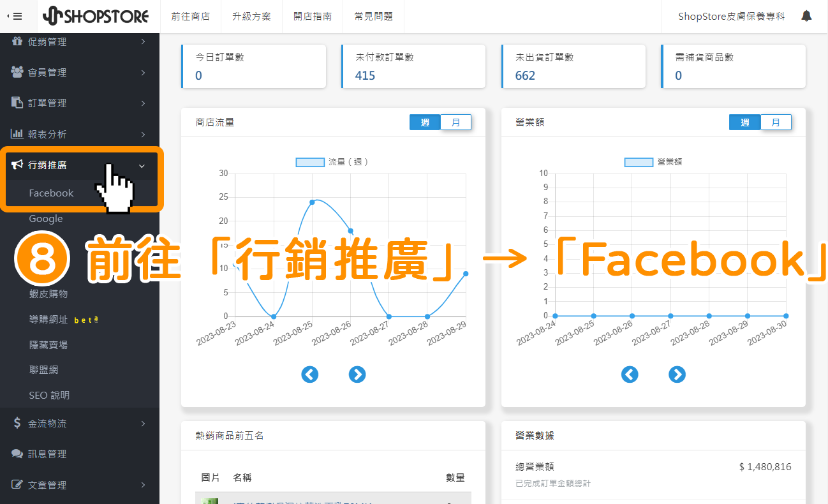
Task: Open Facebook under 行銷推廣
Action: pos(51,193)
